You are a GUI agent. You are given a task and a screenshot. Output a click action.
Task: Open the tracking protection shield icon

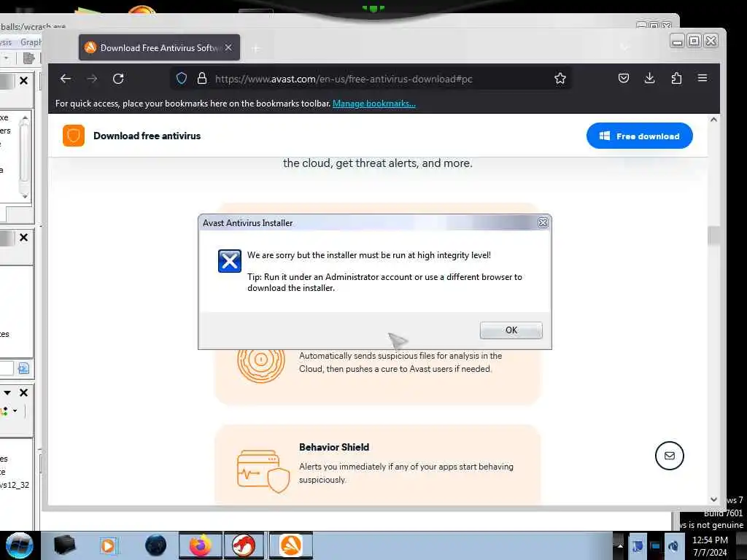(x=182, y=79)
